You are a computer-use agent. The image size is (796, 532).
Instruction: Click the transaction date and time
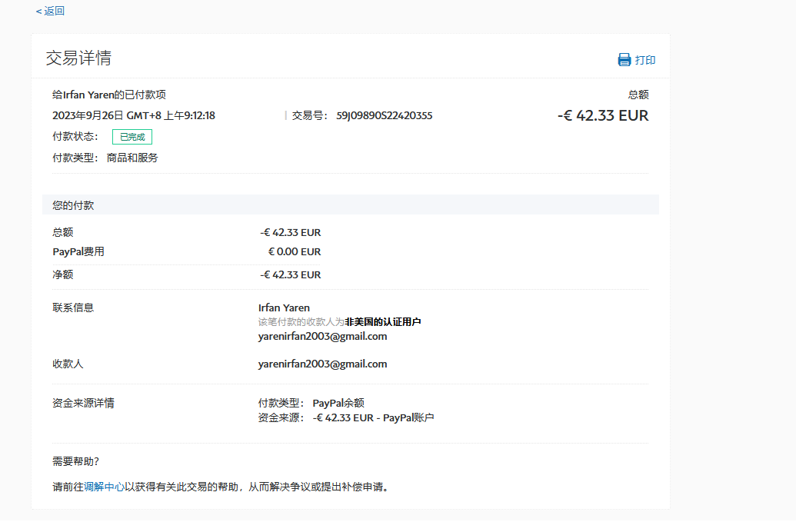133,116
